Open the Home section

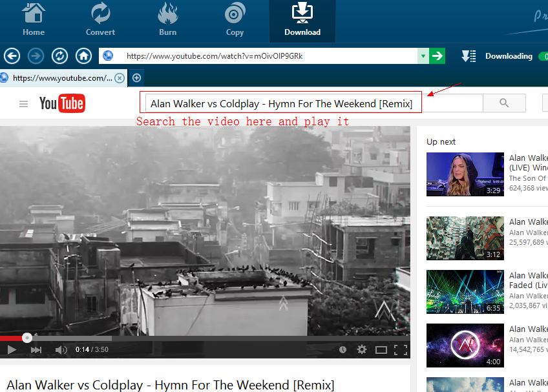pyautogui.click(x=34, y=20)
